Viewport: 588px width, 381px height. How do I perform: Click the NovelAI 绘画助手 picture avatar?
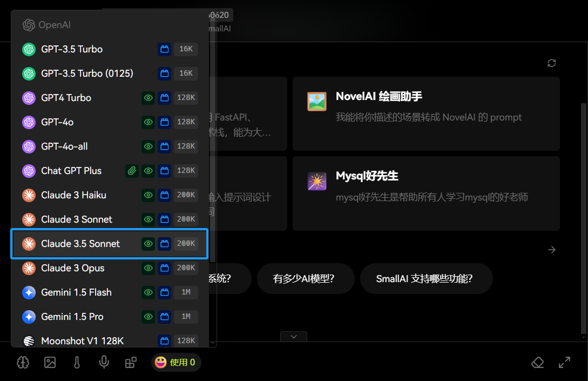pos(317,102)
